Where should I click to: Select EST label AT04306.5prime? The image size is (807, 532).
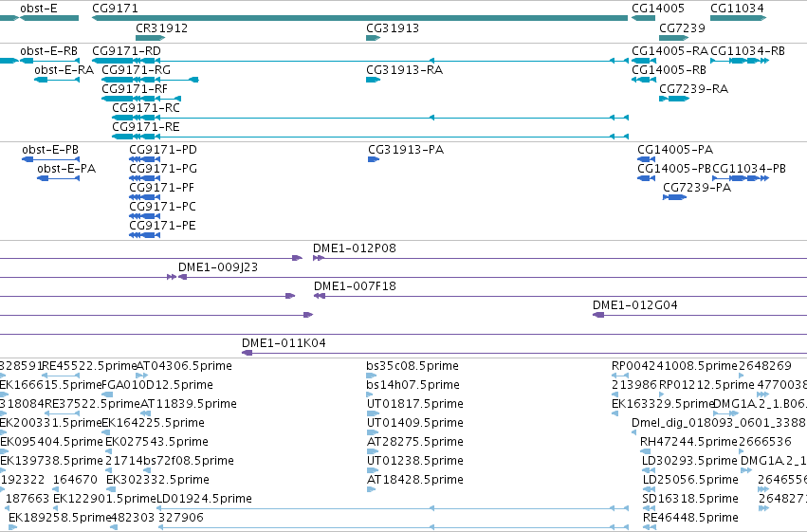click(184, 366)
